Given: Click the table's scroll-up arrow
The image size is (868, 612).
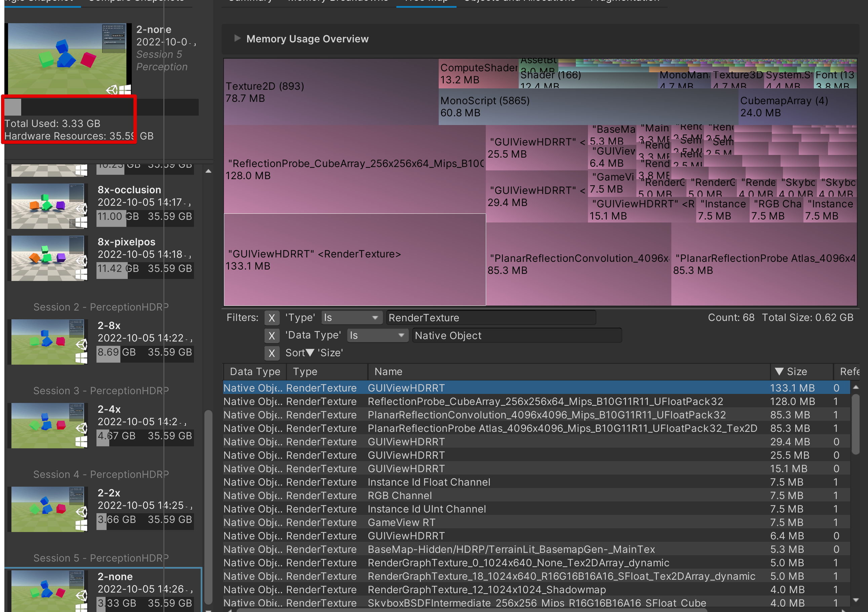Looking at the screenshot, I should (856, 387).
